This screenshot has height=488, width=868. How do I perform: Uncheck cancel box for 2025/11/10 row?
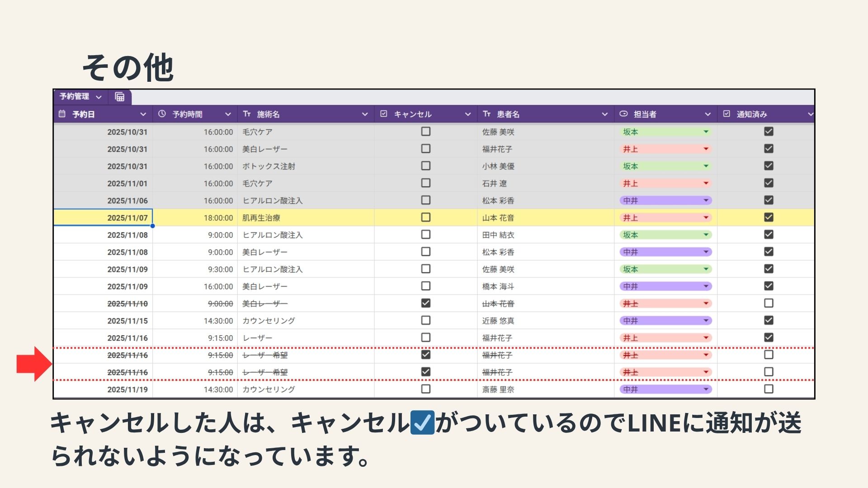pyautogui.click(x=425, y=303)
